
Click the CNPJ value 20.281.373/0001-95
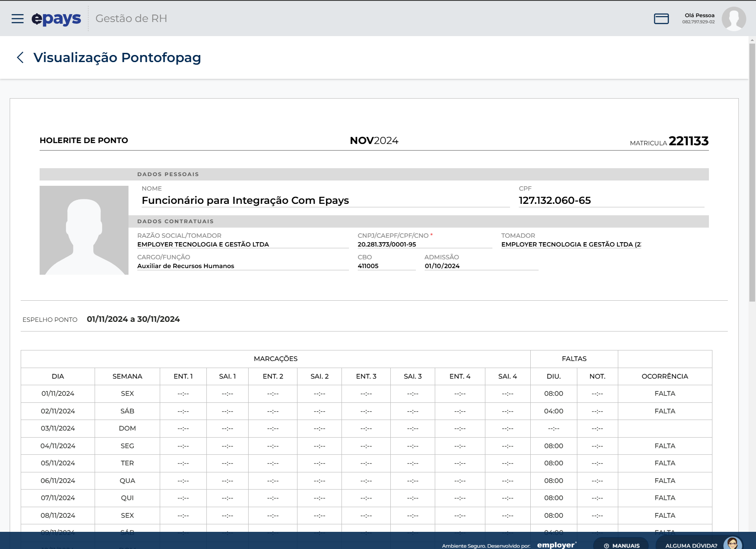coord(387,244)
